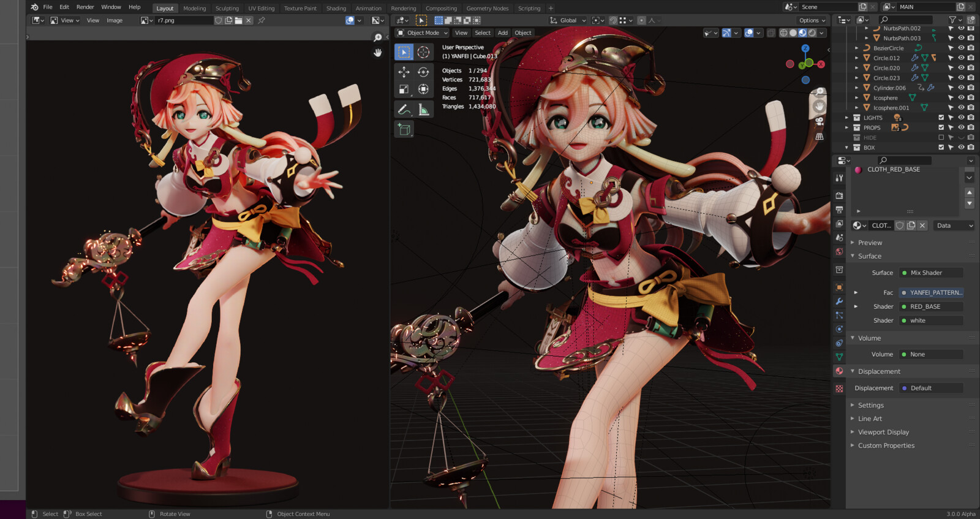
Task: Click the hand pan icon in image editor
Action: click(x=378, y=52)
